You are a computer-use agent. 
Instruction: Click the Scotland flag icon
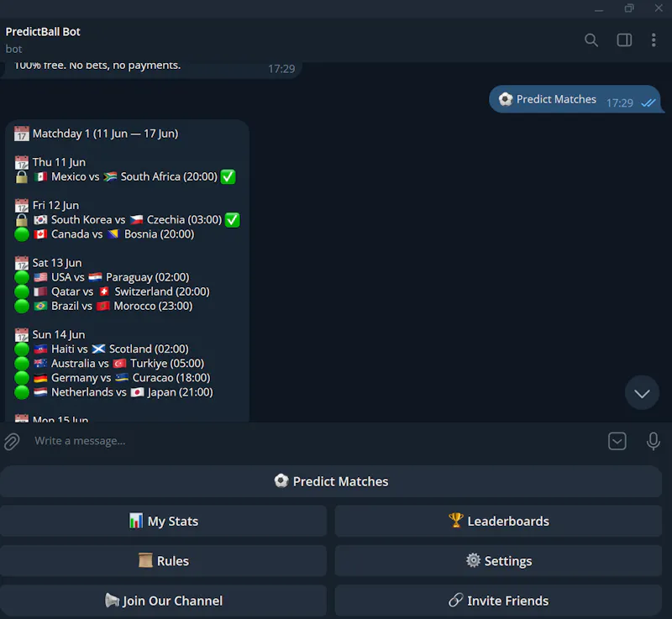click(98, 349)
